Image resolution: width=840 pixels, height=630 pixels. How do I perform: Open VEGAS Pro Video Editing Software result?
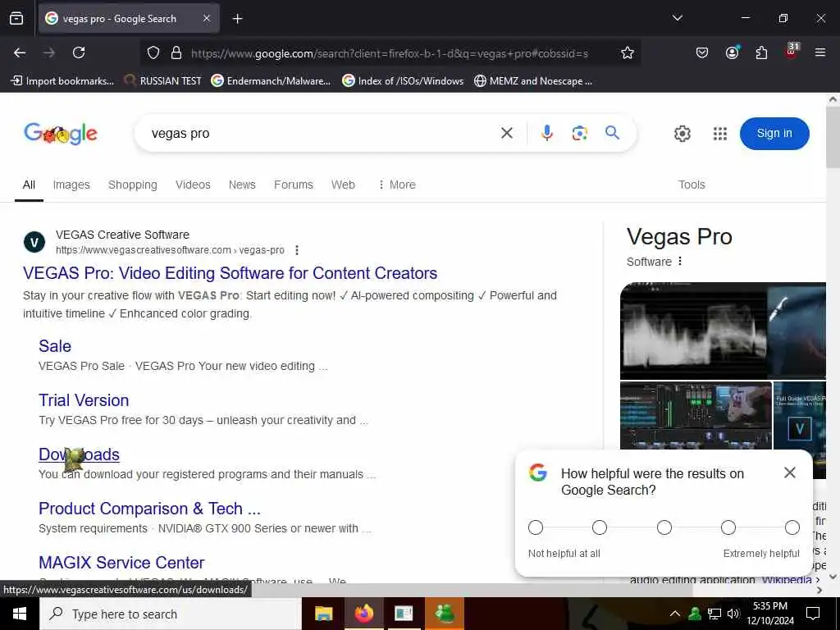[x=230, y=273]
